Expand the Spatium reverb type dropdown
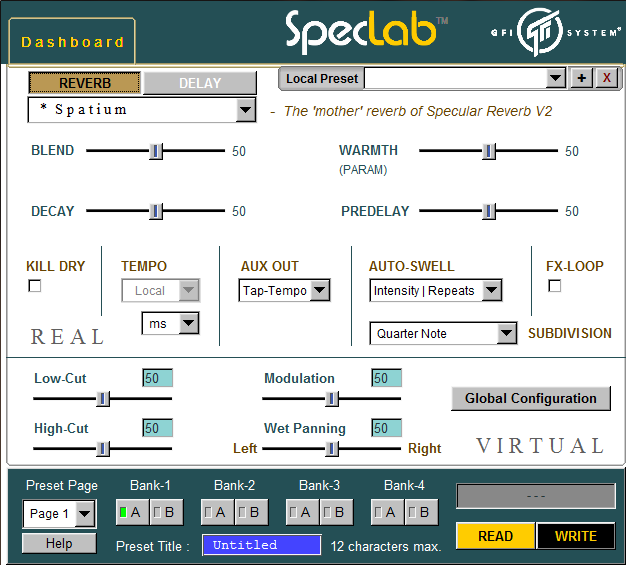 pyautogui.click(x=246, y=110)
